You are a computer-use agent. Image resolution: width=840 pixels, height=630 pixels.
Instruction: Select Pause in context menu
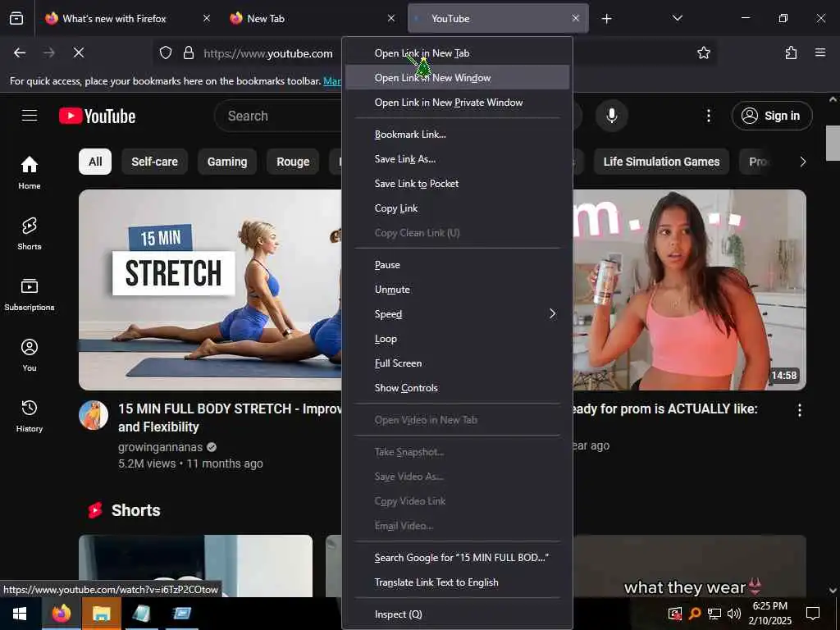(457, 265)
